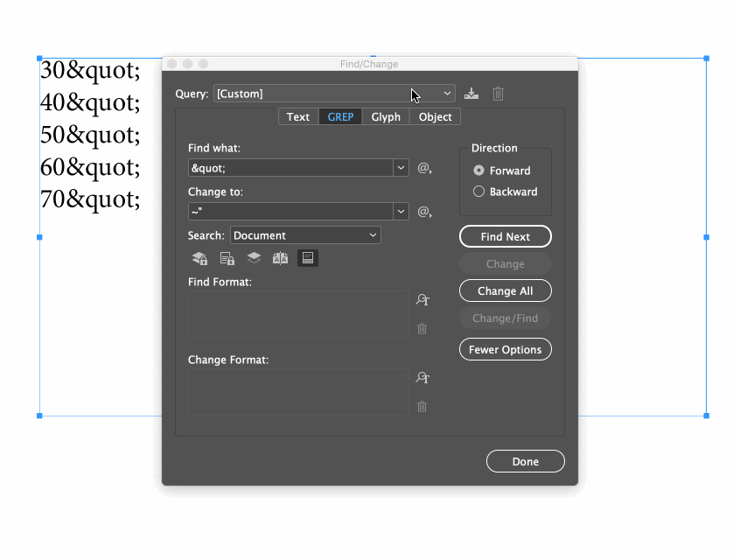Enable the Include Locked Layers option
Viewport: 733px width, 560px height.
pos(199,258)
